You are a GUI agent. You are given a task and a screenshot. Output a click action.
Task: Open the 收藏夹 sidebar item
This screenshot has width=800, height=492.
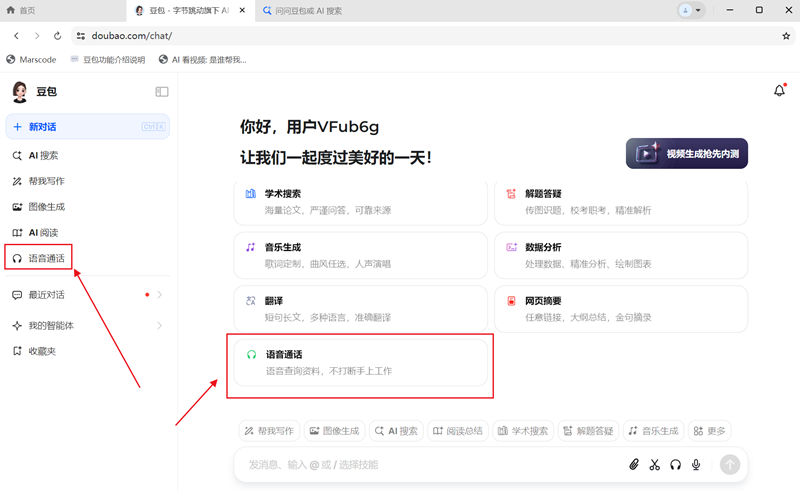(x=34, y=351)
